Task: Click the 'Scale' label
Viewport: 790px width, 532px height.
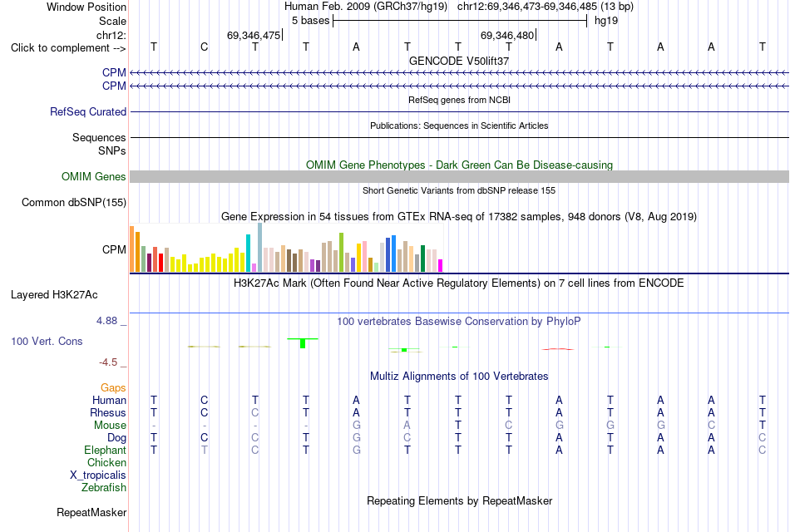Action: (112, 21)
